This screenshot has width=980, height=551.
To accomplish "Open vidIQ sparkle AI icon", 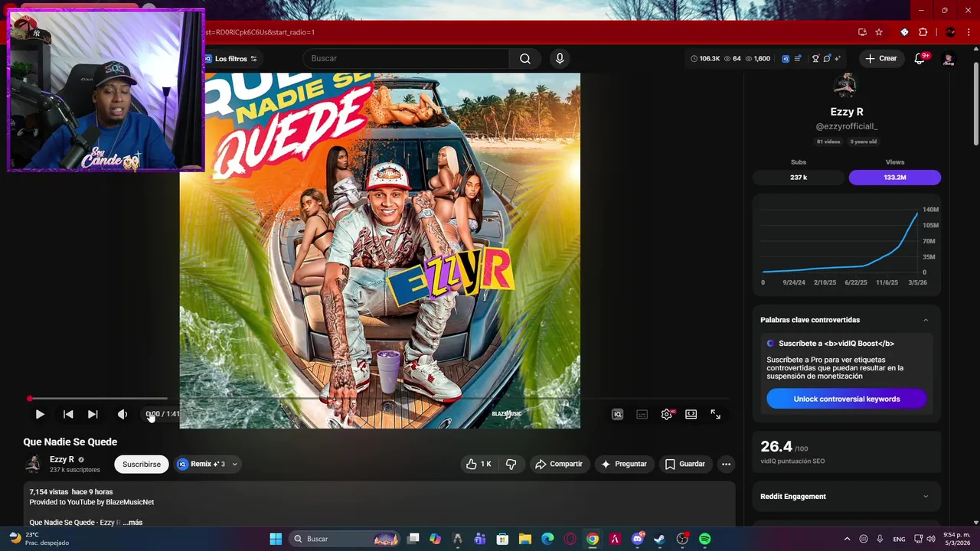I will [838, 59].
